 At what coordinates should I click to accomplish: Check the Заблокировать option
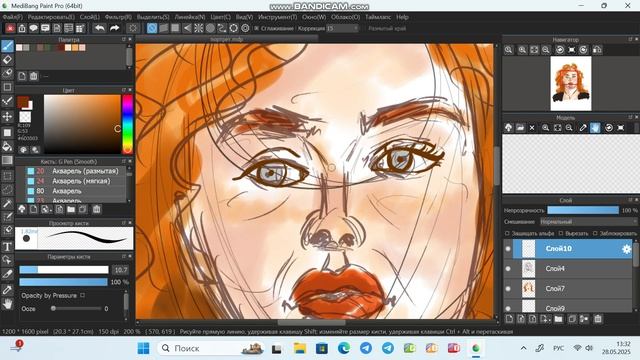595,233
